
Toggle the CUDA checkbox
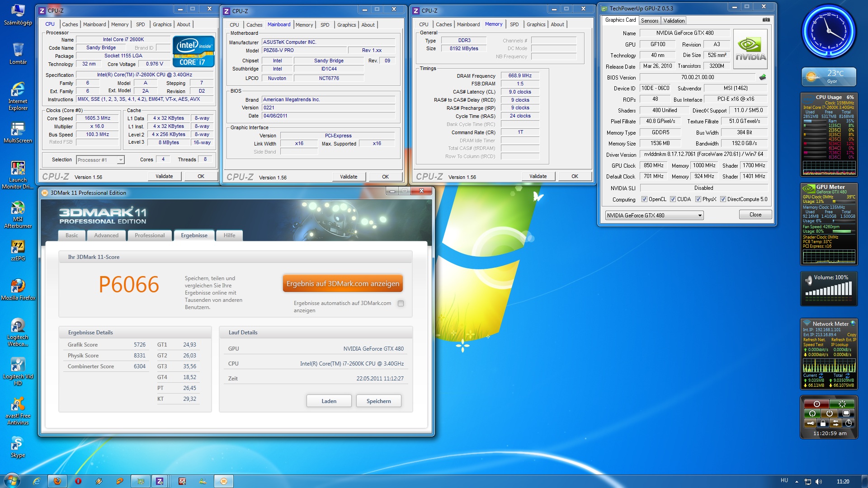[x=673, y=199]
